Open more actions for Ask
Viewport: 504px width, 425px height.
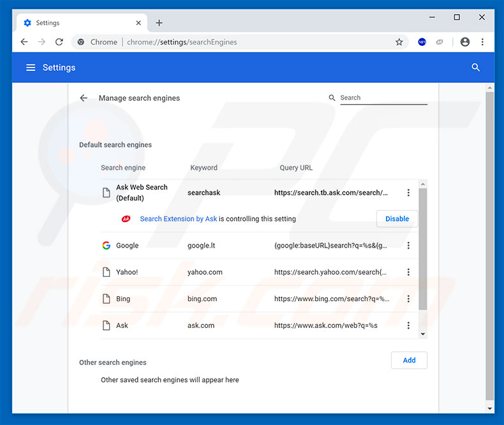click(408, 325)
